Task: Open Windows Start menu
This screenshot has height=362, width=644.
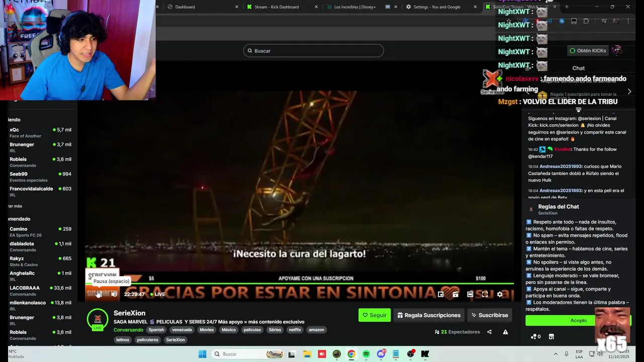Action: (x=202, y=354)
